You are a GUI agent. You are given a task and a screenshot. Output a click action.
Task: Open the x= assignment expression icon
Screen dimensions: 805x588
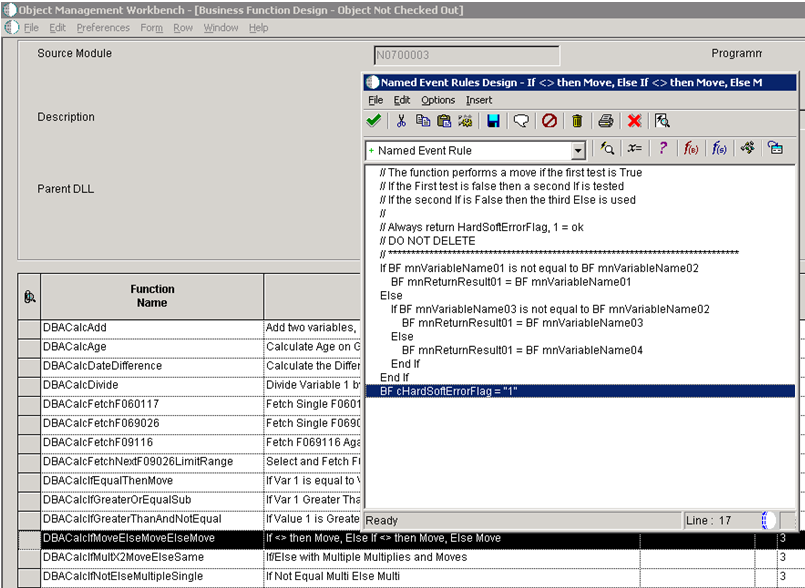(635, 148)
